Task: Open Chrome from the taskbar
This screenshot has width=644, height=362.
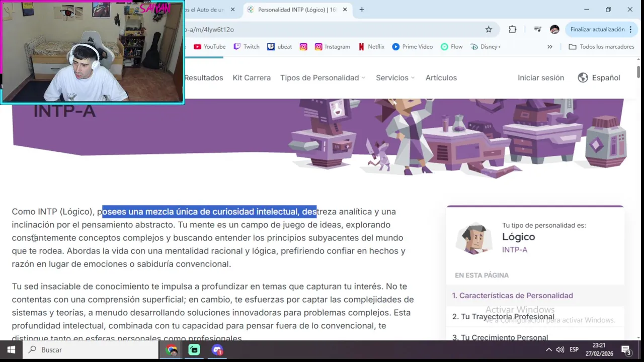Action: pyautogui.click(x=172, y=350)
